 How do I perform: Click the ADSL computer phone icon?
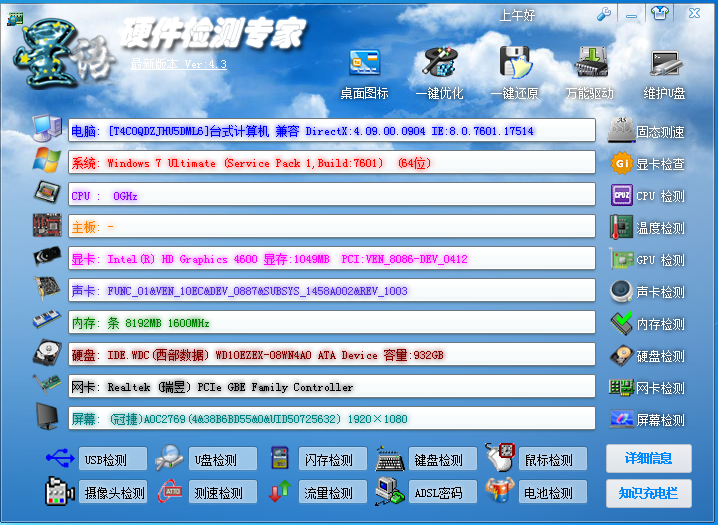[389, 491]
